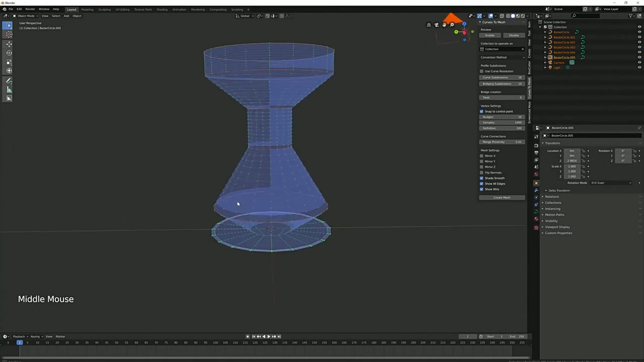
Task: Toggle camera view using the viewport camera icon
Action: tap(436, 25)
